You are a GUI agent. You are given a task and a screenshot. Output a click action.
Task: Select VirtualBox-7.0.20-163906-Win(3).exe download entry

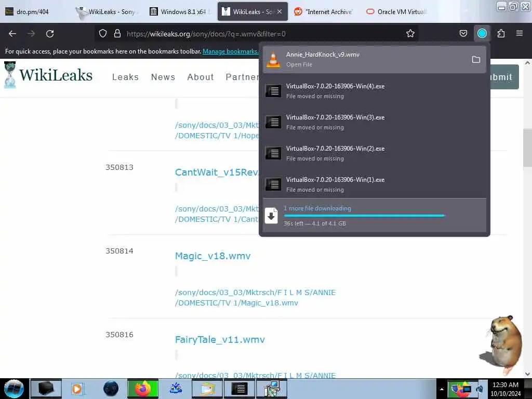pos(375,122)
